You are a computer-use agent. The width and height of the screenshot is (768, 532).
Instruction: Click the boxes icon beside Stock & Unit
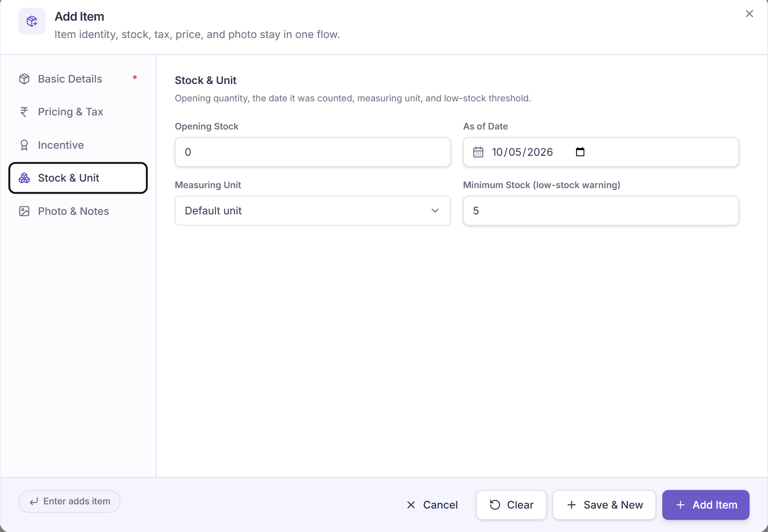coord(24,178)
